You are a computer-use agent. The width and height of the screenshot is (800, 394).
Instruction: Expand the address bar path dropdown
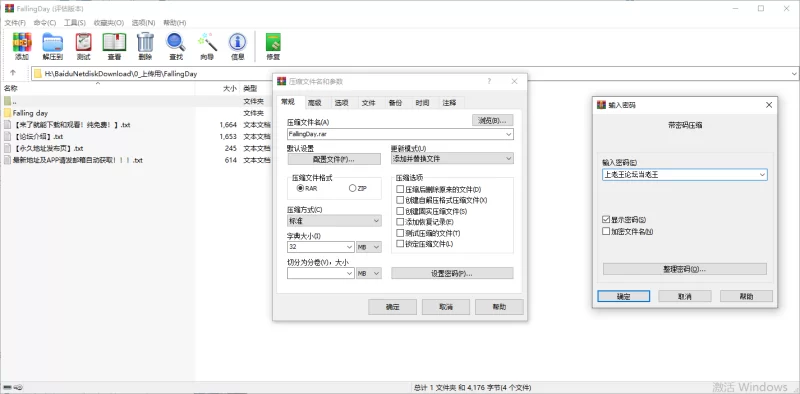(794, 73)
